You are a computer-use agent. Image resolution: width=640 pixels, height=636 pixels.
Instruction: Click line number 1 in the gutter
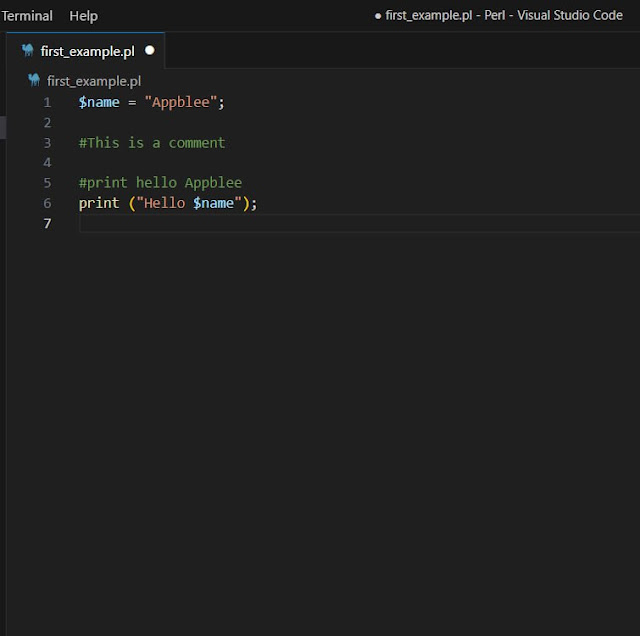tap(47, 102)
